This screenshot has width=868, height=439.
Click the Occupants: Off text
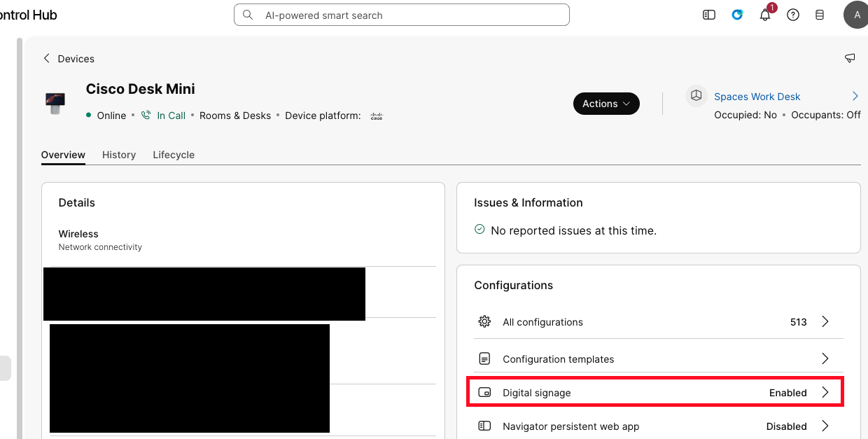point(826,115)
